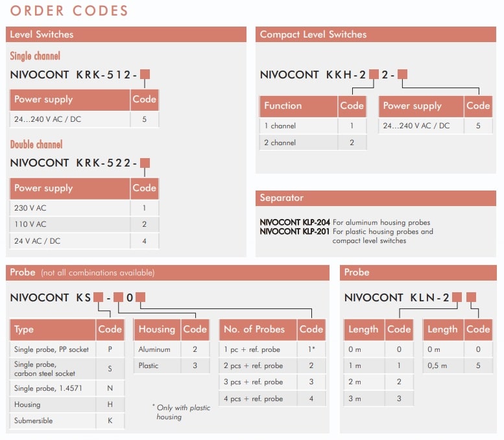
Task: Select Single probe, PP socket type row
Action: tap(67, 349)
